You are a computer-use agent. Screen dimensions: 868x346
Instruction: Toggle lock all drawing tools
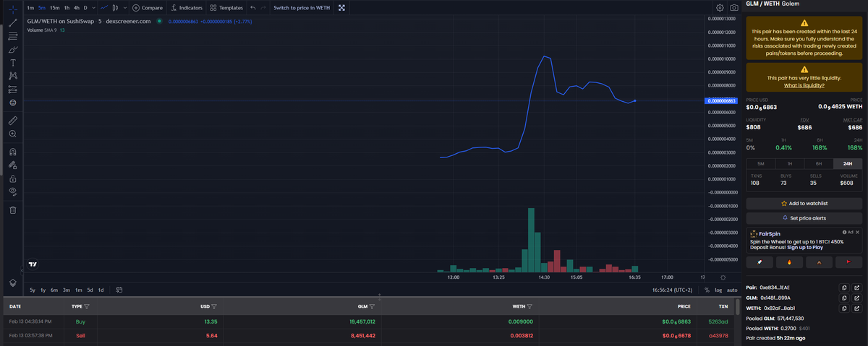click(13, 178)
